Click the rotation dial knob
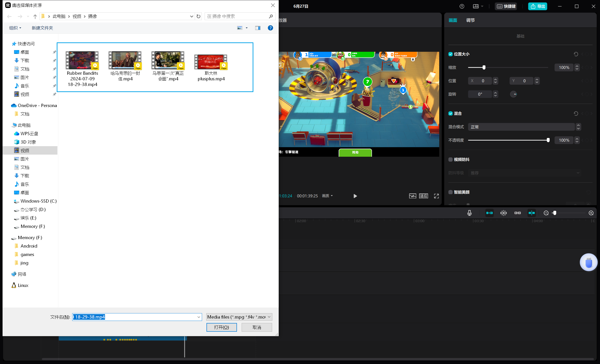 [514, 94]
